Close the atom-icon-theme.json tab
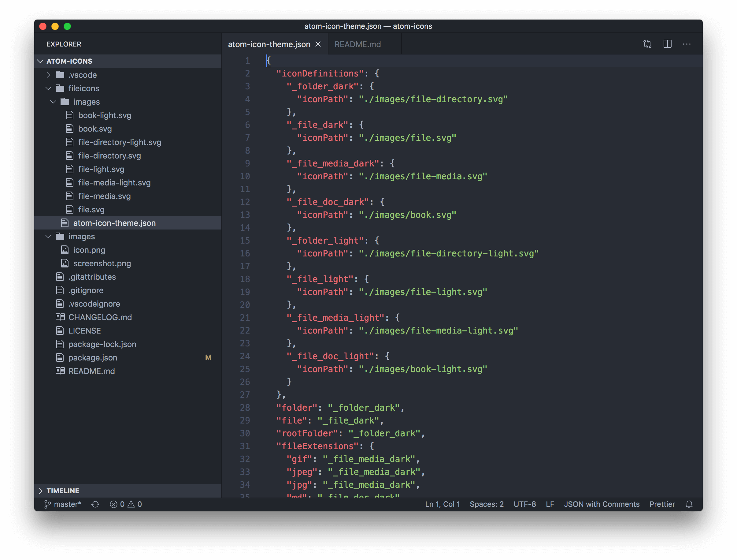This screenshot has width=737, height=560. pyautogui.click(x=318, y=44)
